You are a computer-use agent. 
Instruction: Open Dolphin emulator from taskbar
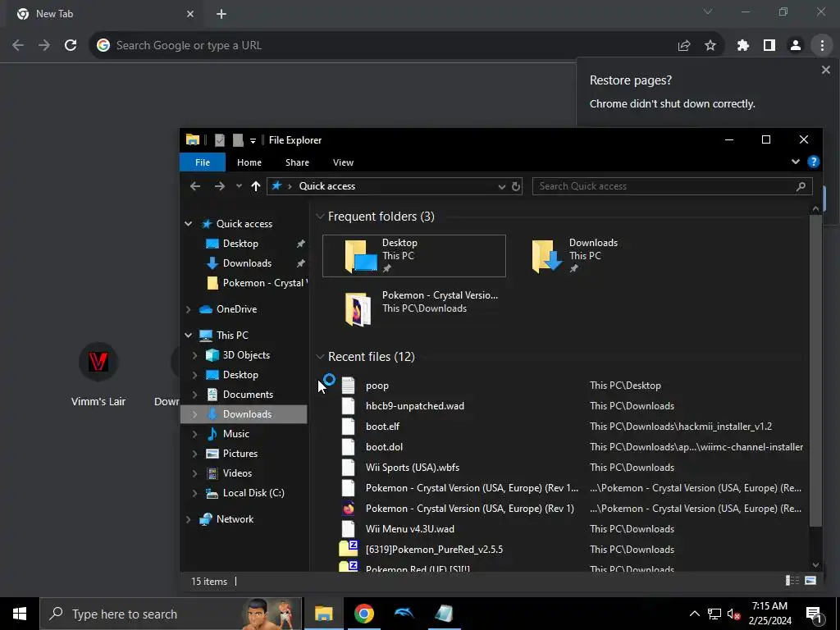tap(404, 614)
